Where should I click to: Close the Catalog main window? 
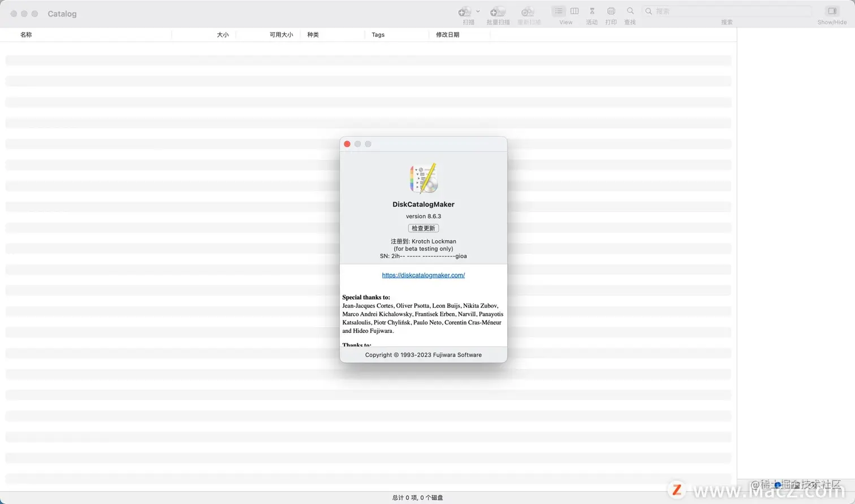click(x=14, y=14)
